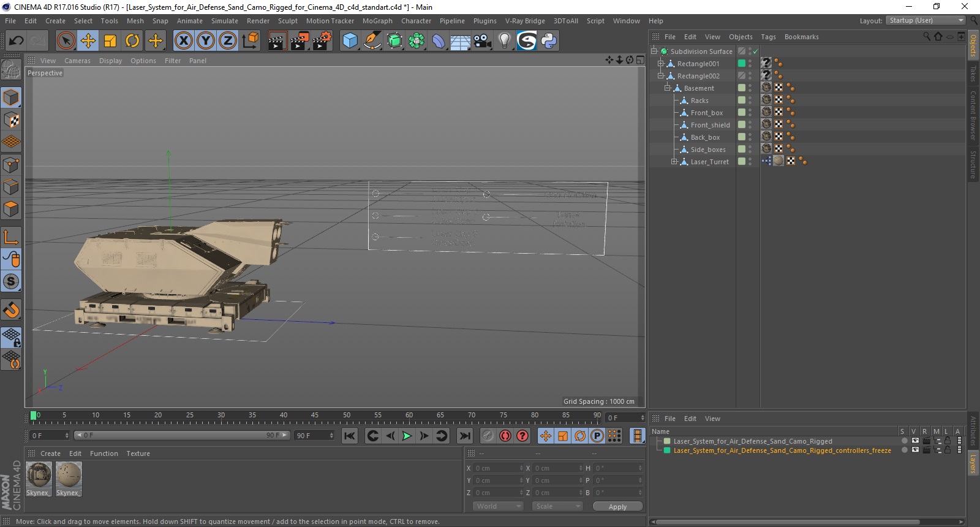The height and width of the screenshot is (527, 980).
Task: Open the Scale mode dropdown
Action: pyautogui.click(x=557, y=506)
